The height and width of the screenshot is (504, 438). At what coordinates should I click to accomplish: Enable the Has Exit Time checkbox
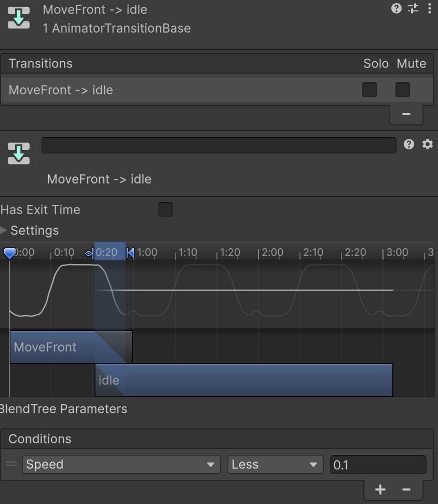click(x=166, y=209)
